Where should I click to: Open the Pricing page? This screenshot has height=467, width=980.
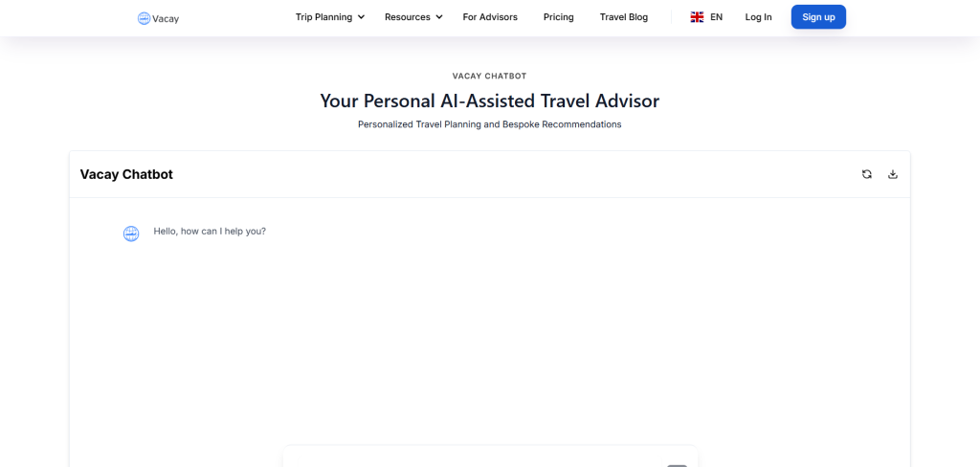pyautogui.click(x=559, y=17)
